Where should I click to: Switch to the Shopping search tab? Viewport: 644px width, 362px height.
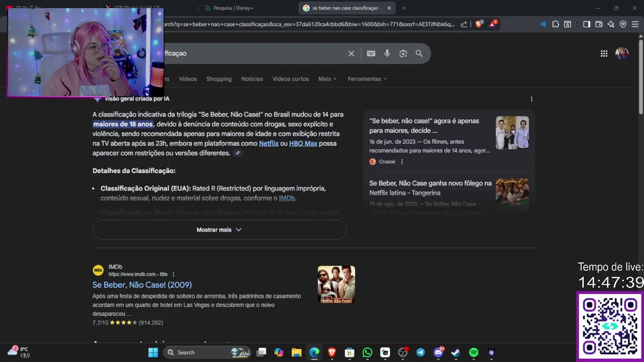pyautogui.click(x=219, y=79)
